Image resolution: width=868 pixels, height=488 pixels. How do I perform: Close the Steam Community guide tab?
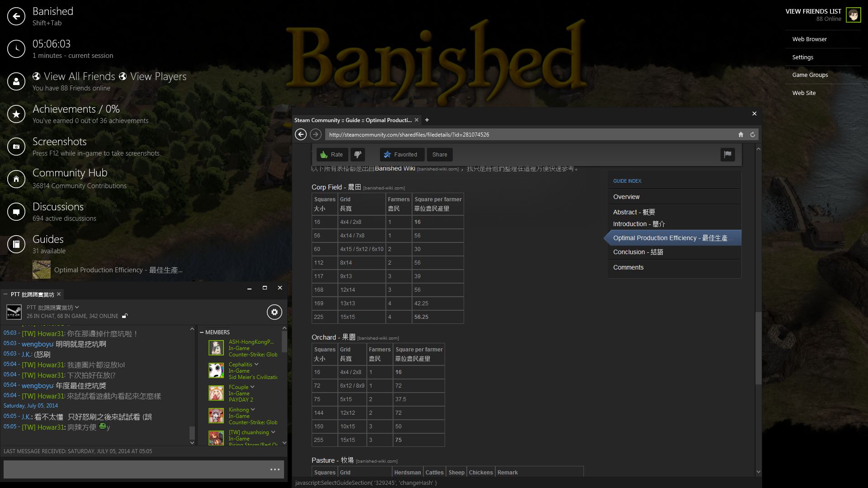417,120
